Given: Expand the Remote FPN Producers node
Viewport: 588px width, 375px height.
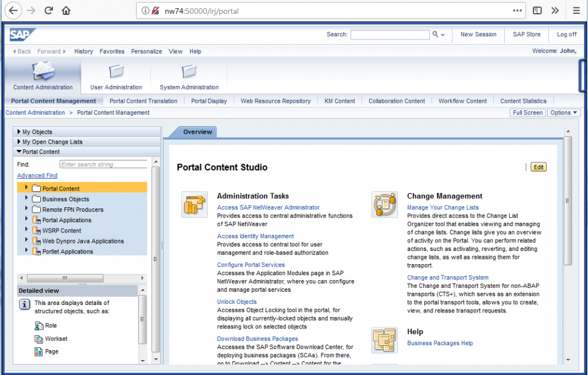Looking at the screenshot, I should (x=26, y=208).
